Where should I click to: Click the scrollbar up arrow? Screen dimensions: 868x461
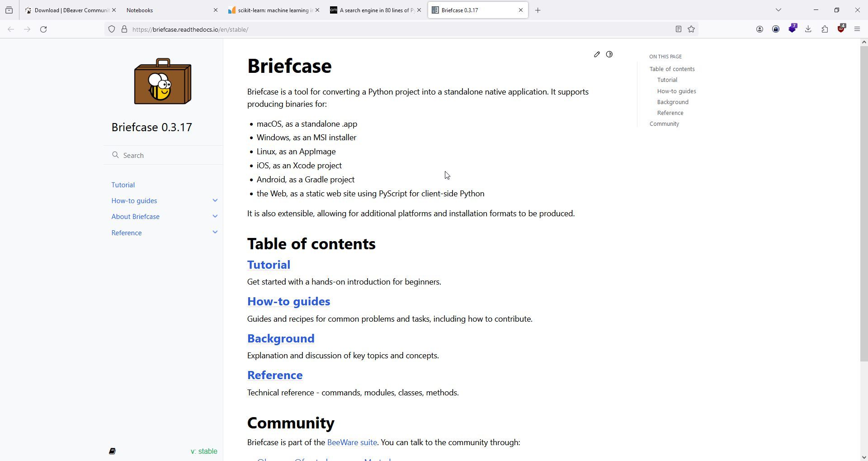pos(864,42)
